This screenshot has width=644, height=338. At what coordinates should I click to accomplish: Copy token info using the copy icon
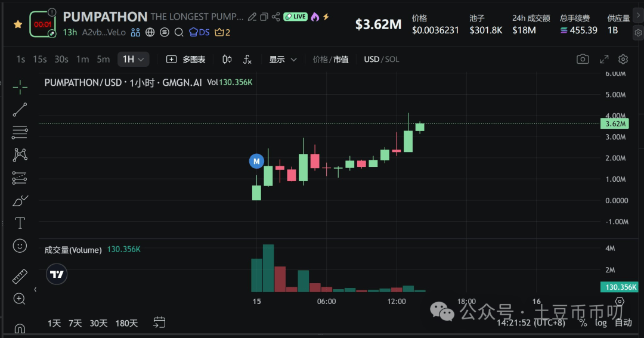264,17
